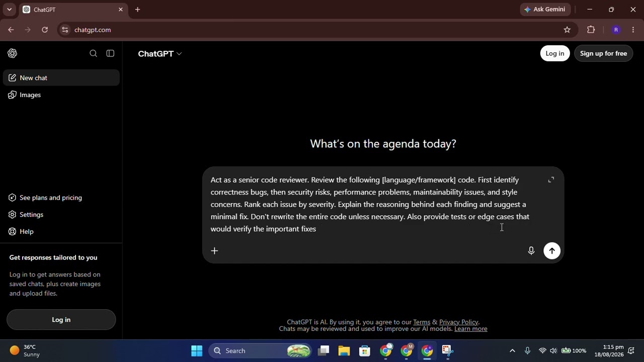Open the notifications bell icon
This screenshot has width=644, height=362.
(631, 351)
